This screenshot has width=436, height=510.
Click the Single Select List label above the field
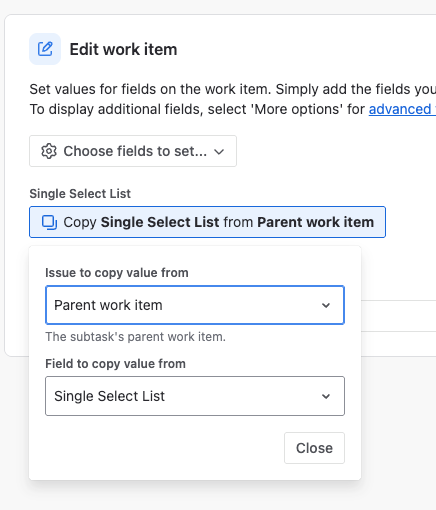click(x=80, y=194)
